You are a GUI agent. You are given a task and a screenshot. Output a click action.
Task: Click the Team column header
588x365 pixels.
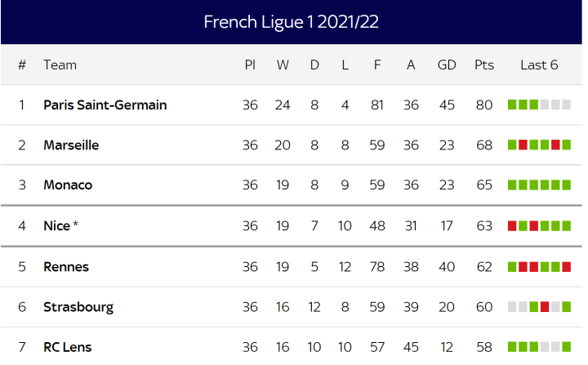click(60, 65)
